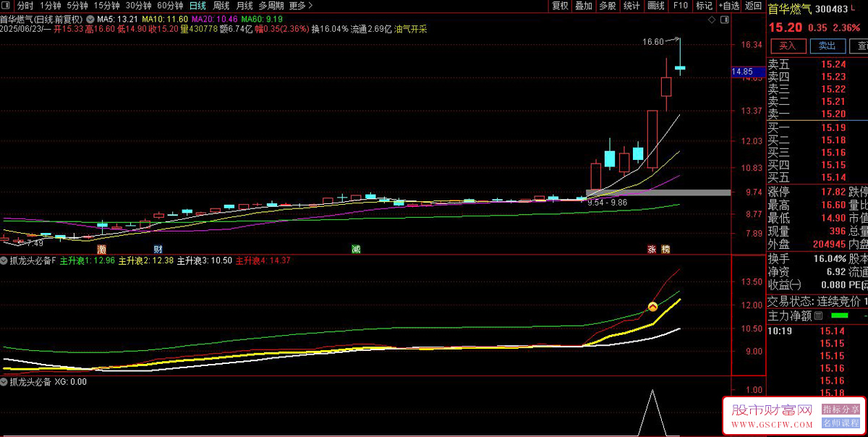868x437 pixels.
Task: Switch to the 30分钟 period
Action: [139, 5]
